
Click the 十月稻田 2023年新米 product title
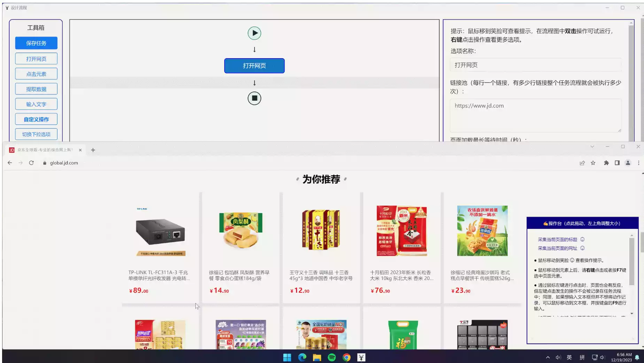tap(402, 275)
